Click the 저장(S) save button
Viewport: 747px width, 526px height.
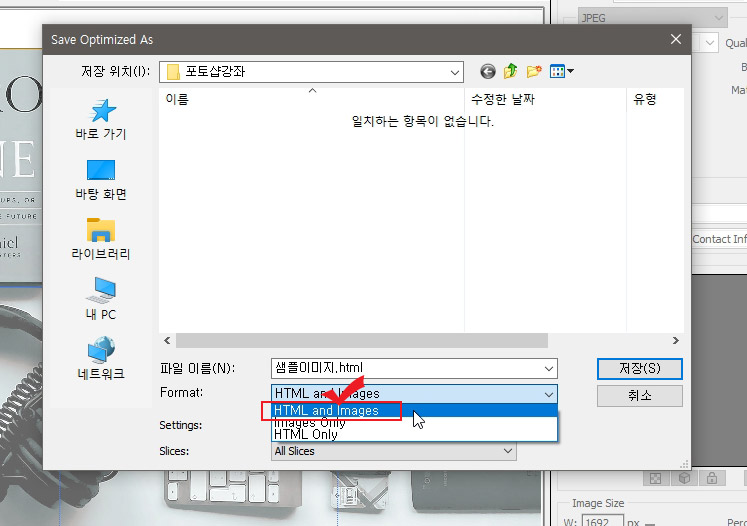click(x=639, y=369)
